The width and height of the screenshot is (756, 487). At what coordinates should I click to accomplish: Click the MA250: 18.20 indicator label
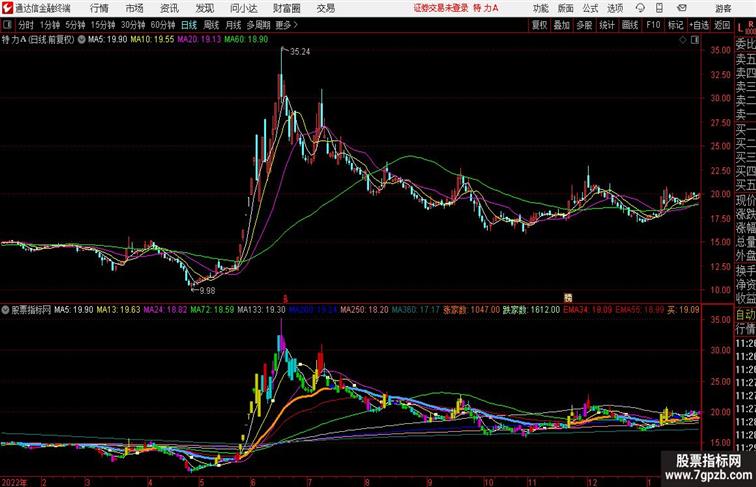tap(364, 310)
